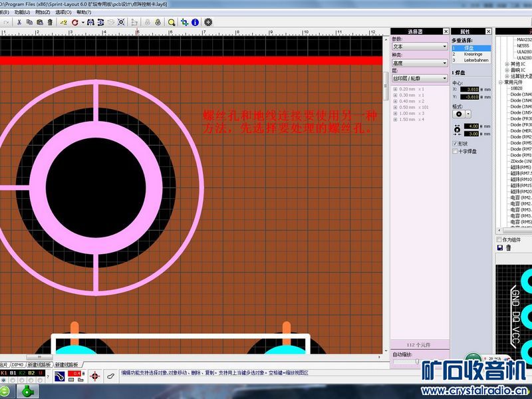Click the dark gear icon in toolbar

[x=208, y=22]
